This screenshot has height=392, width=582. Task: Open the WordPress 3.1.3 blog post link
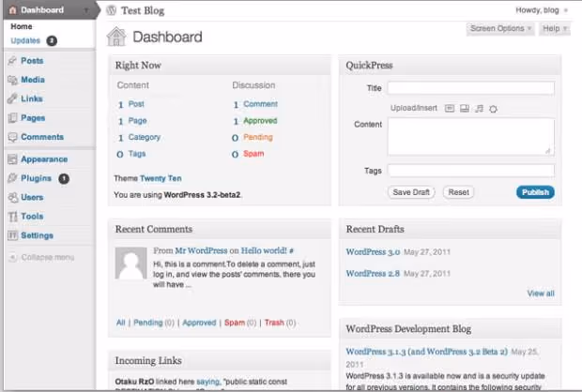427,352
